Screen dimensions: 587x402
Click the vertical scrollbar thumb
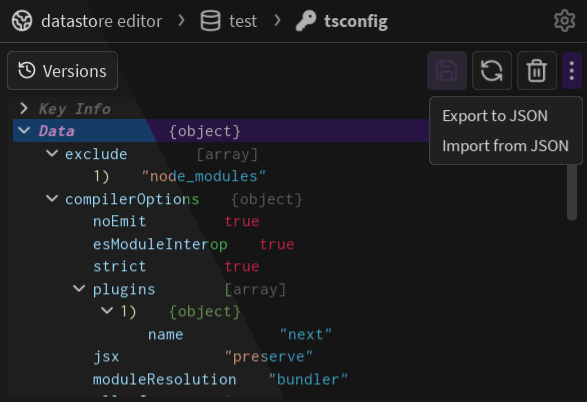(x=572, y=193)
